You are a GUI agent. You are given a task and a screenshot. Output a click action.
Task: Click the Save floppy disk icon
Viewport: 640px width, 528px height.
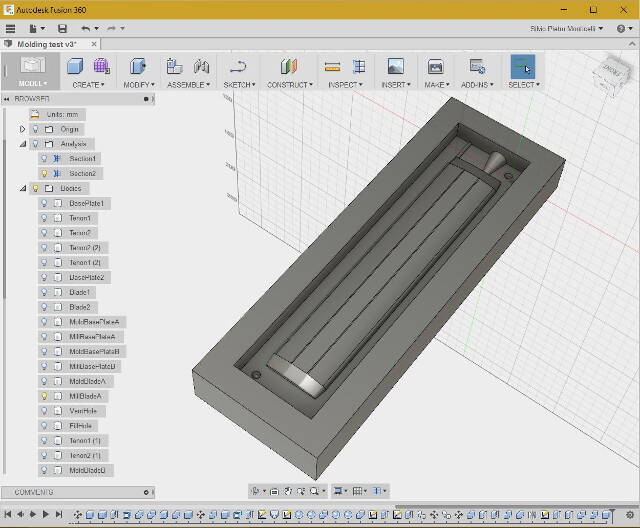click(62, 29)
